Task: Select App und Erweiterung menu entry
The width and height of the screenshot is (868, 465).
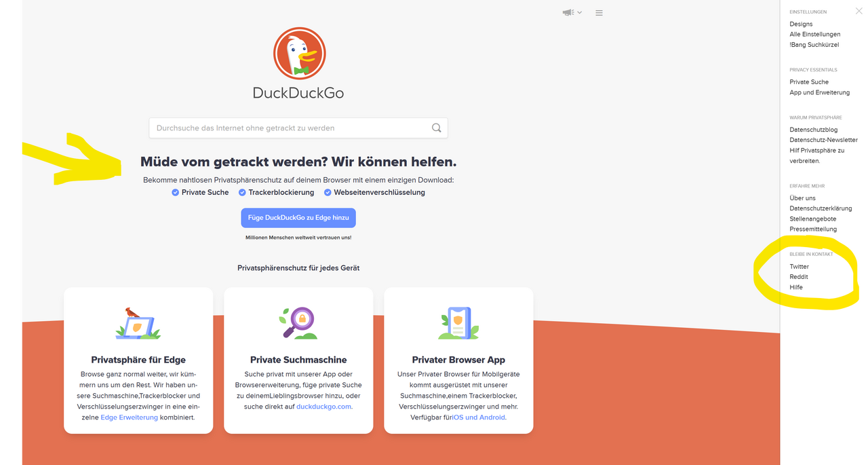Action: pyautogui.click(x=820, y=92)
